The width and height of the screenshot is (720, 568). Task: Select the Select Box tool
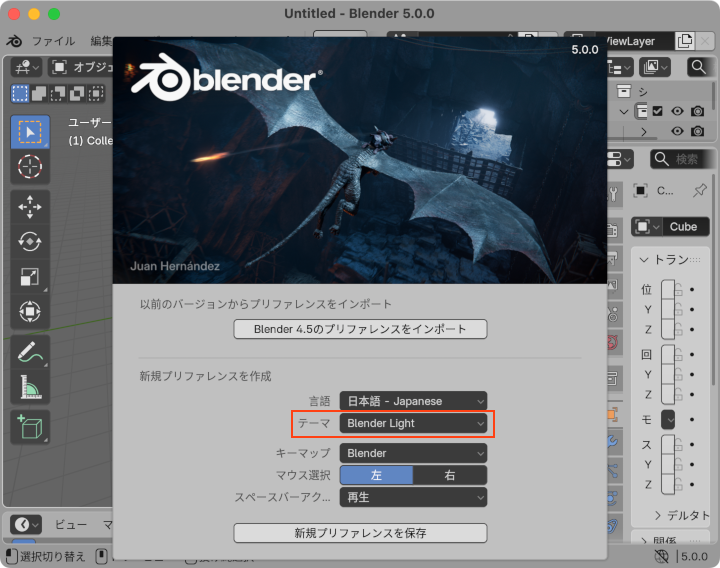(x=30, y=132)
